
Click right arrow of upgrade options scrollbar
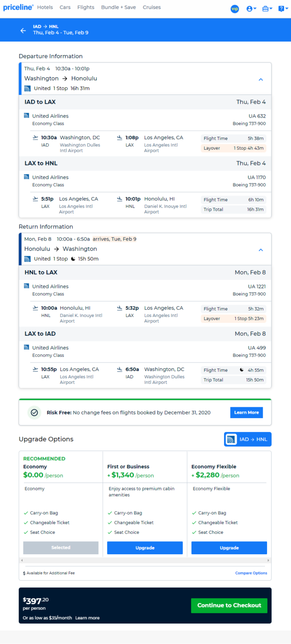(268, 560)
